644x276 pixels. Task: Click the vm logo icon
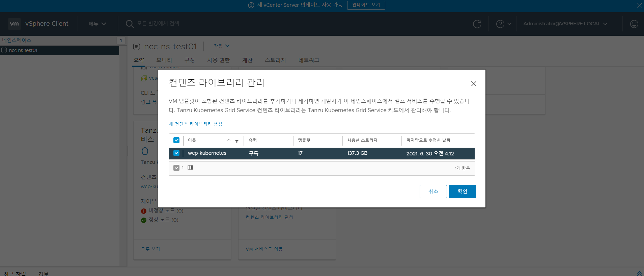[14, 24]
